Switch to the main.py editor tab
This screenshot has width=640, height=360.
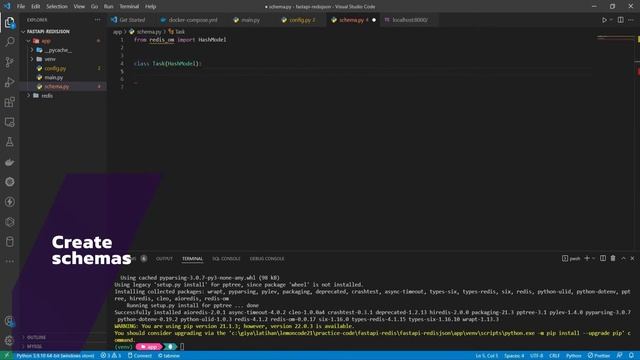coord(250,20)
